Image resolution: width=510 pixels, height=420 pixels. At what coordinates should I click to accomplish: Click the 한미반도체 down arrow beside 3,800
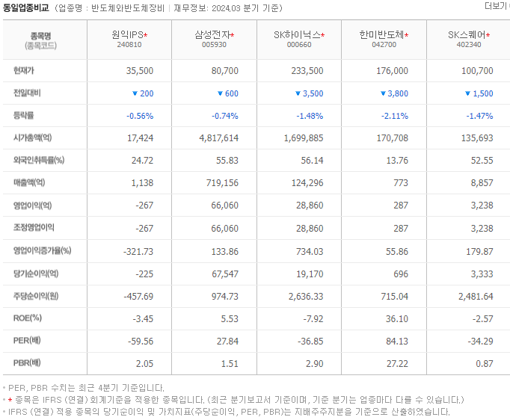[x=383, y=93]
